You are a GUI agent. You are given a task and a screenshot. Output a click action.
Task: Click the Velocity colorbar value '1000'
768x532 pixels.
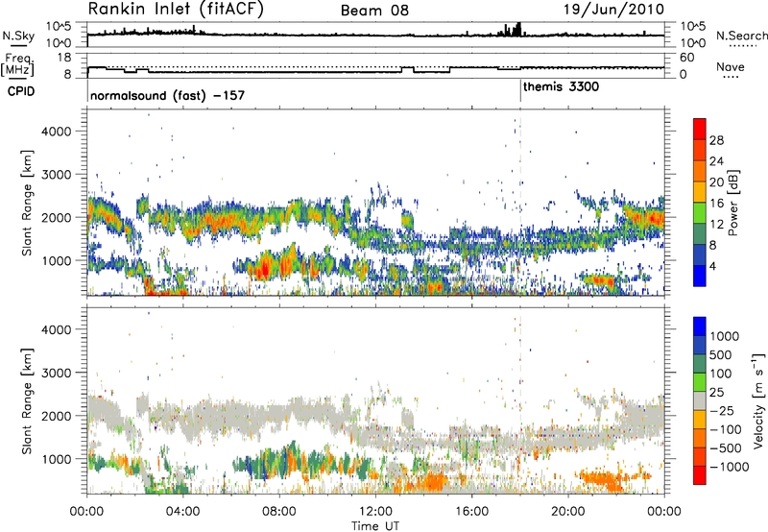725,336
